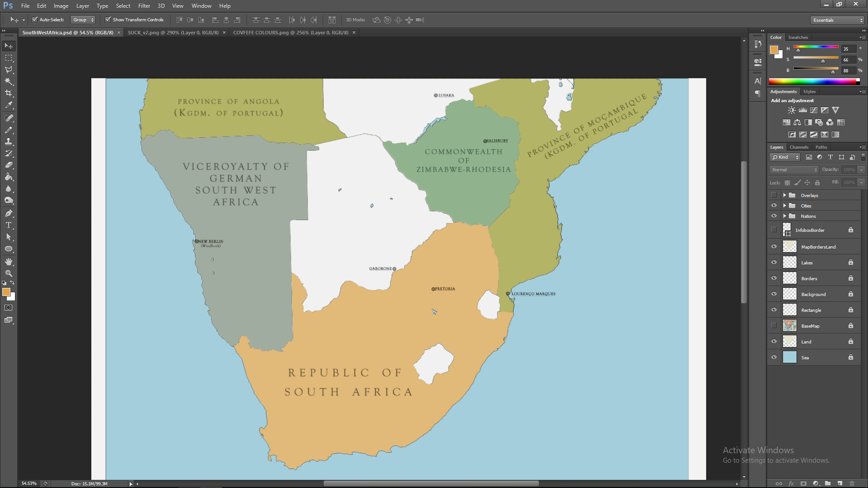Add a Brightness/Contrast adjustment

click(792, 110)
